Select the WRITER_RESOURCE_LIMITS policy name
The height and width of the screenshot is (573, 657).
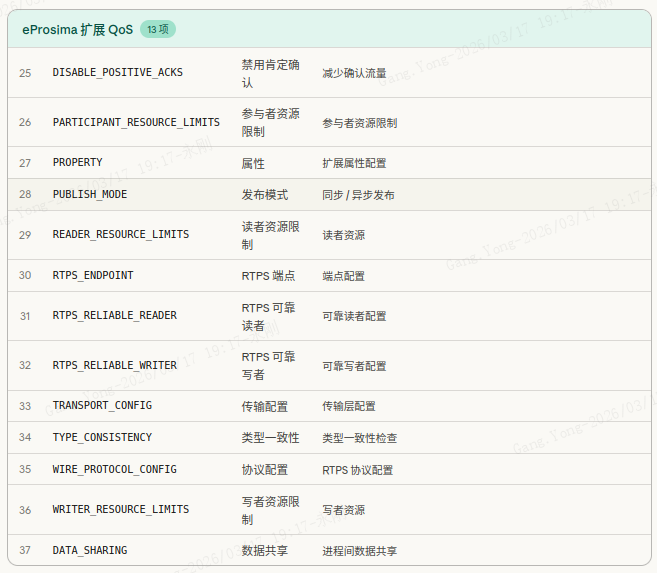pos(121,509)
